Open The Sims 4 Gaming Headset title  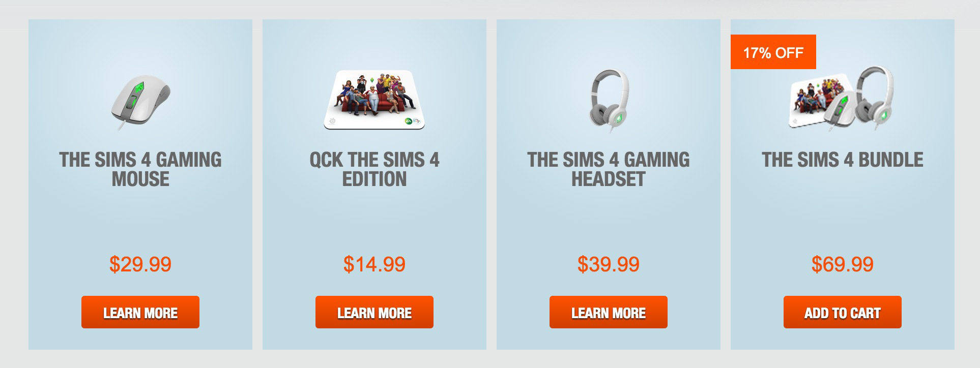click(609, 169)
